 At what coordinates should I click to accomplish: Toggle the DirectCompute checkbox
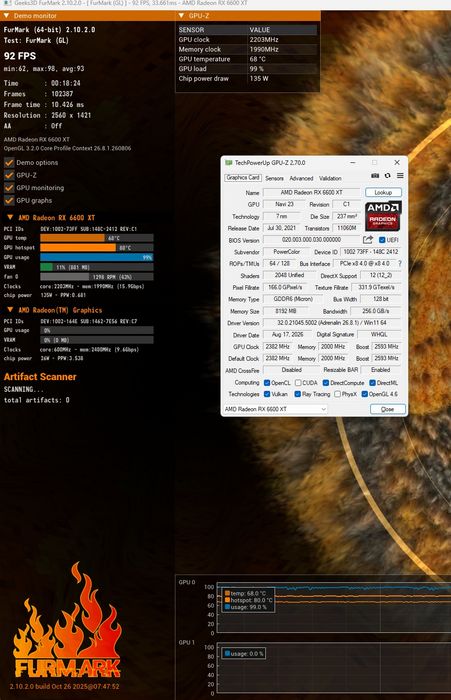(x=326, y=383)
